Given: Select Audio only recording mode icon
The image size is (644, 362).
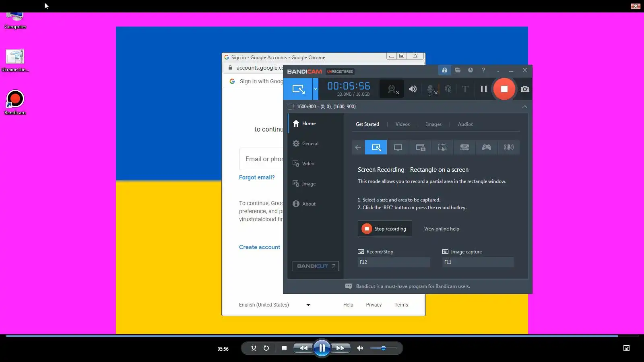Looking at the screenshot, I should pyautogui.click(x=509, y=147).
